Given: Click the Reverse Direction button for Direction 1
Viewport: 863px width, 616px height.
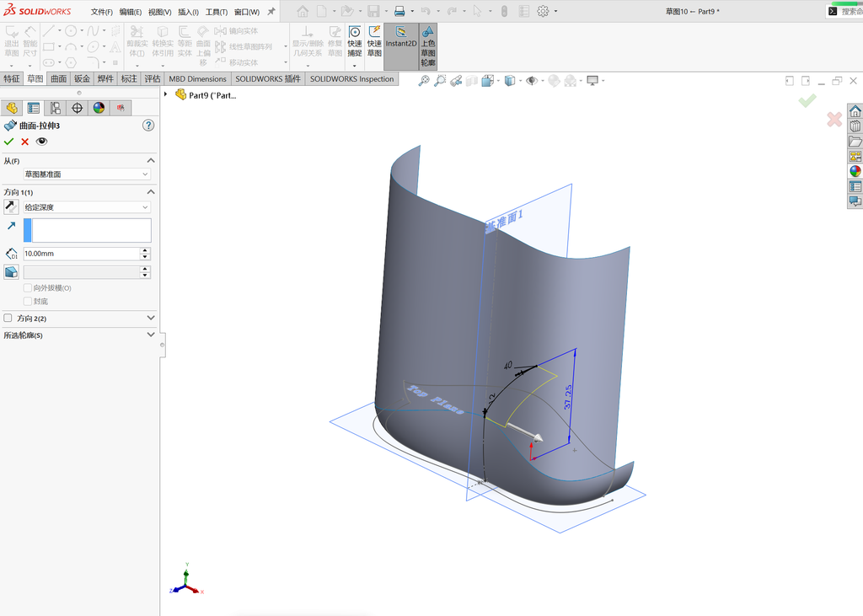Looking at the screenshot, I should pyautogui.click(x=11, y=207).
